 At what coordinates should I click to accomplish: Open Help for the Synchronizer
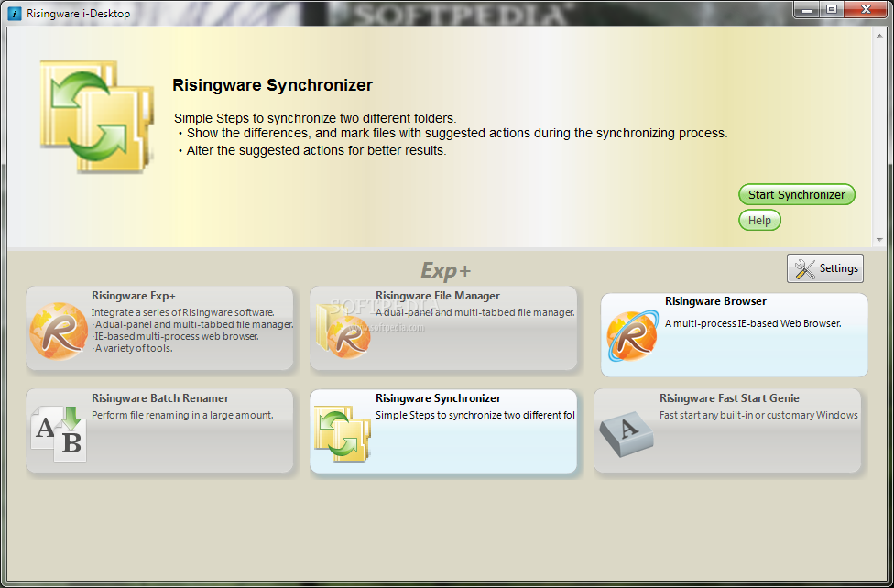coord(759,220)
